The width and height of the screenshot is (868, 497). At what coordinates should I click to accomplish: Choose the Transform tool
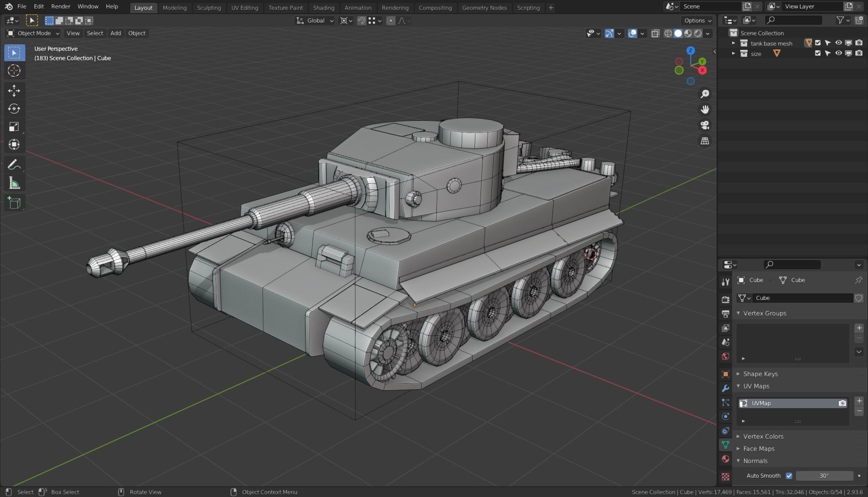coord(14,144)
